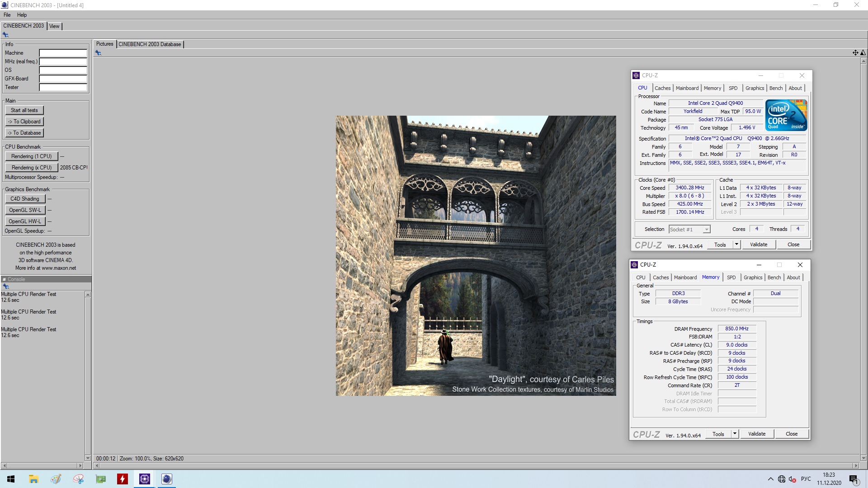Screen dimensions: 868x488
Task: Click the To Database button
Action: [24, 133]
